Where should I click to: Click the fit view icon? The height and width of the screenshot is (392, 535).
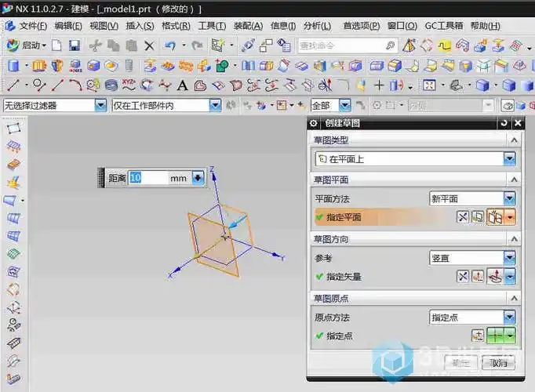pyautogui.click(x=429, y=85)
